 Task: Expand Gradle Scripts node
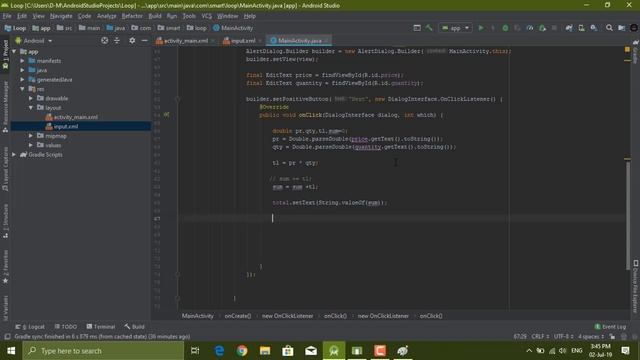[x=14, y=155]
